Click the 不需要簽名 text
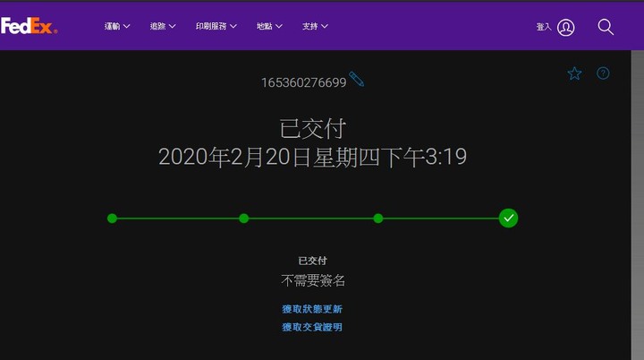Screen dimensions: 644x360 (312, 280)
